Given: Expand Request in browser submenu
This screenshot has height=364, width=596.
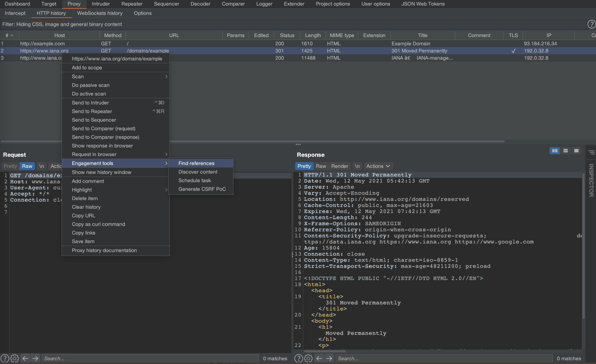Looking at the screenshot, I should pyautogui.click(x=116, y=154).
